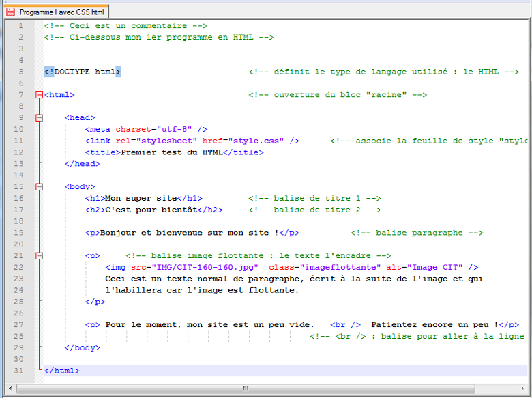Click the comment 'ouverture du bloc "racine"'

tap(338, 95)
